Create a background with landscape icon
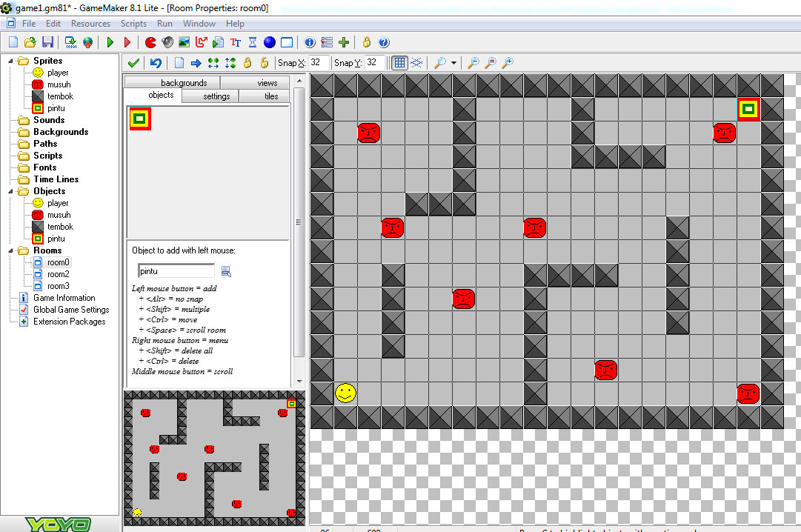This screenshot has width=801, height=532. tap(185, 42)
